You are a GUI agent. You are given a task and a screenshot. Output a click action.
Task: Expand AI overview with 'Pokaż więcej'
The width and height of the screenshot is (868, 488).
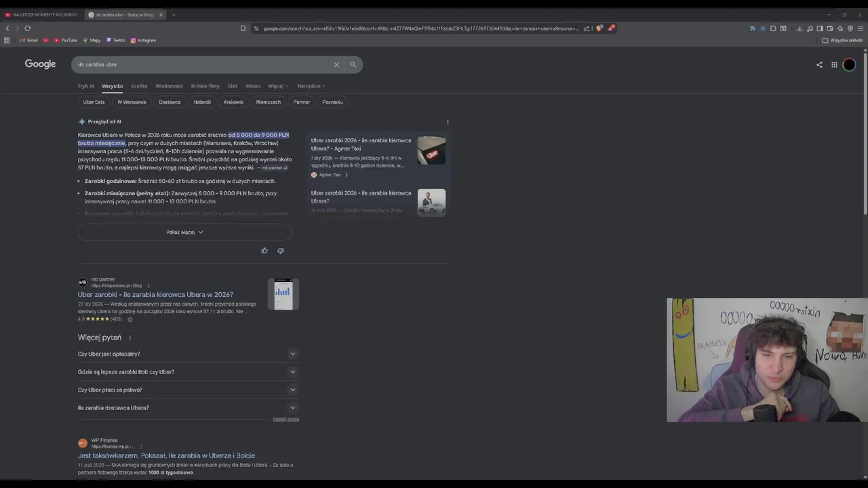(x=184, y=232)
